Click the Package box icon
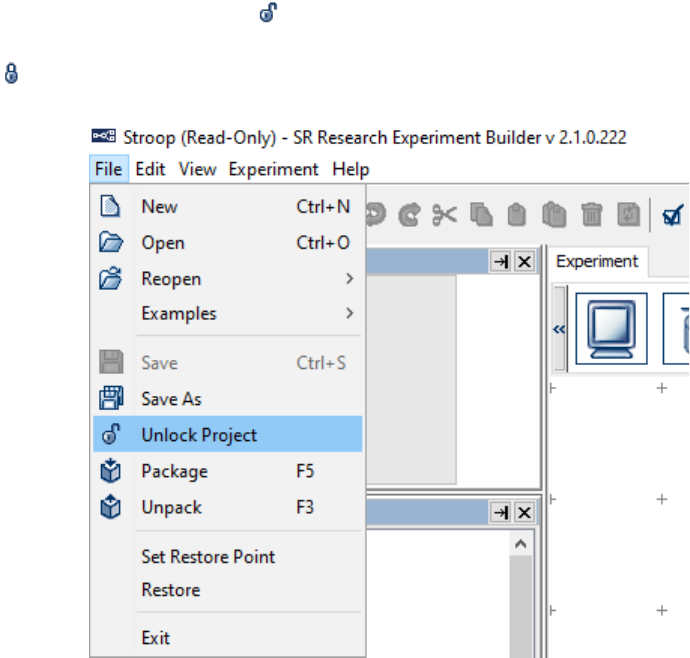690x658 pixels. pyautogui.click(x=110, y=471)
